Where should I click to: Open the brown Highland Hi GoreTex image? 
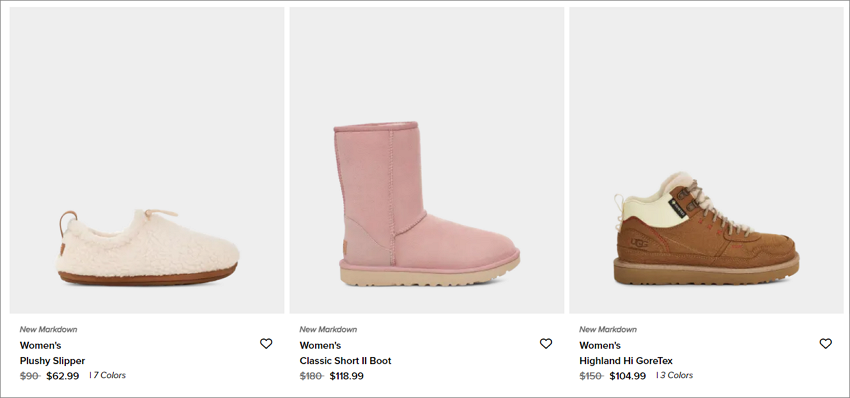[706, 160]
